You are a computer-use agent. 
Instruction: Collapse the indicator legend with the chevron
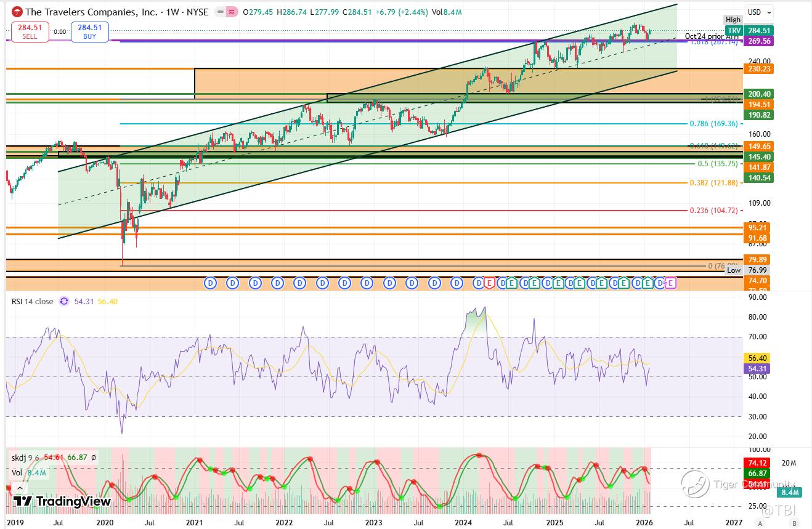pyautogui.click(x=19, y=488)
